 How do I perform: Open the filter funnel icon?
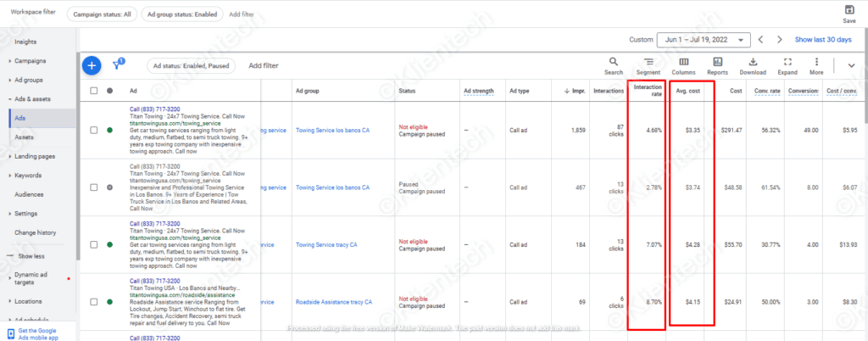pyautogui.click(x=118, y=65)
